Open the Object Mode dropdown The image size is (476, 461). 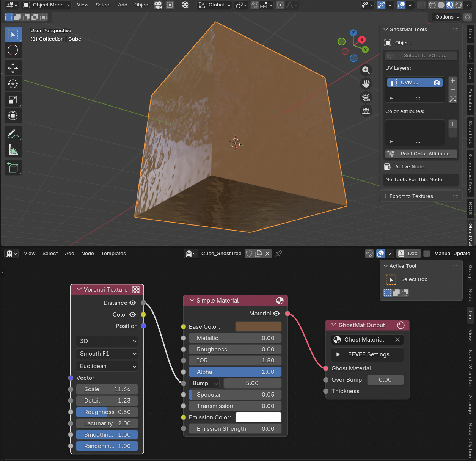coord(47,5)
